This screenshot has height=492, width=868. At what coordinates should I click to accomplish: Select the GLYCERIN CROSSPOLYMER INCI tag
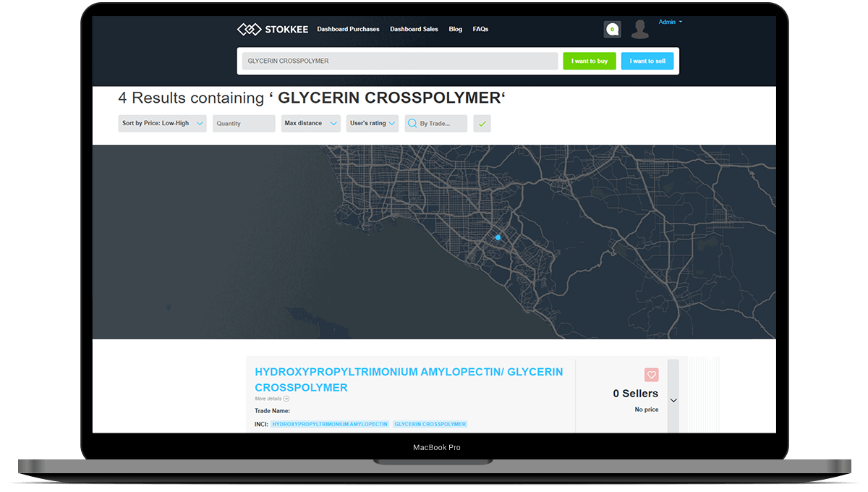[430, 424]
